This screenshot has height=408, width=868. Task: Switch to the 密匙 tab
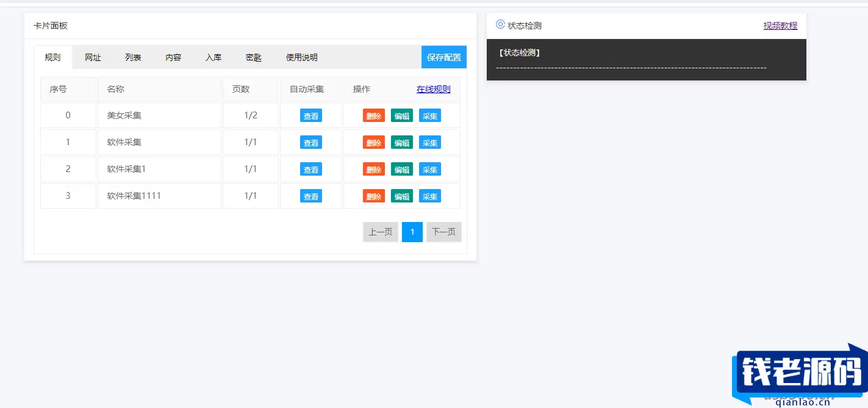254,57
